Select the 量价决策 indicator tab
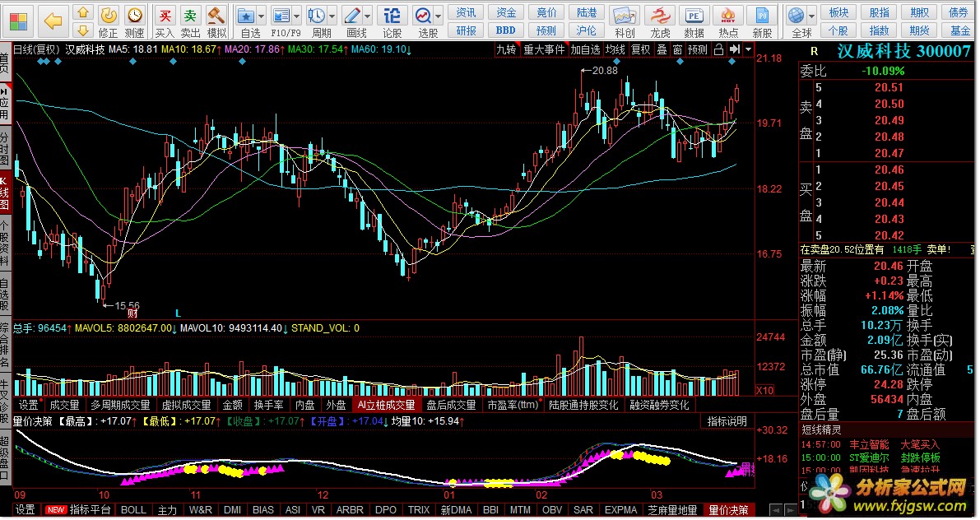Screen dimensions: 980x520 coord(728,510)
